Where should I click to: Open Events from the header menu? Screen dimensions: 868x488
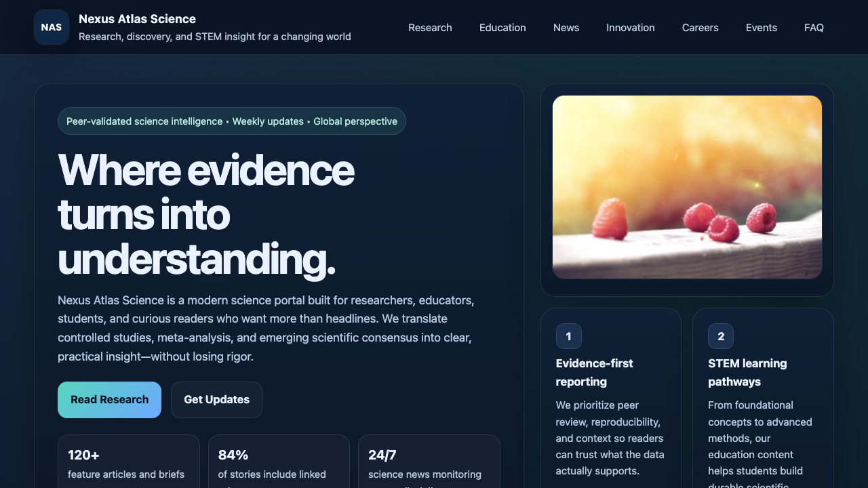click(x=762, y=28)
